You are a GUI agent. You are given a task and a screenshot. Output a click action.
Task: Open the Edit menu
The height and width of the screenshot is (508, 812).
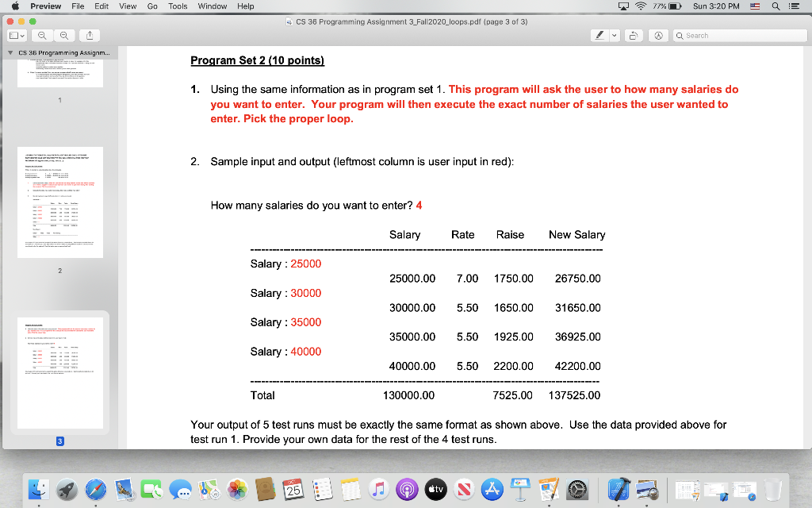pyautogui.click(x=101, y=6)
